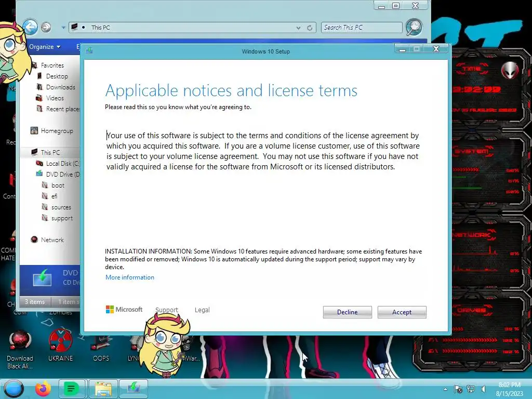
Task: Click the Search This PC field
Action: click(362, 28)
